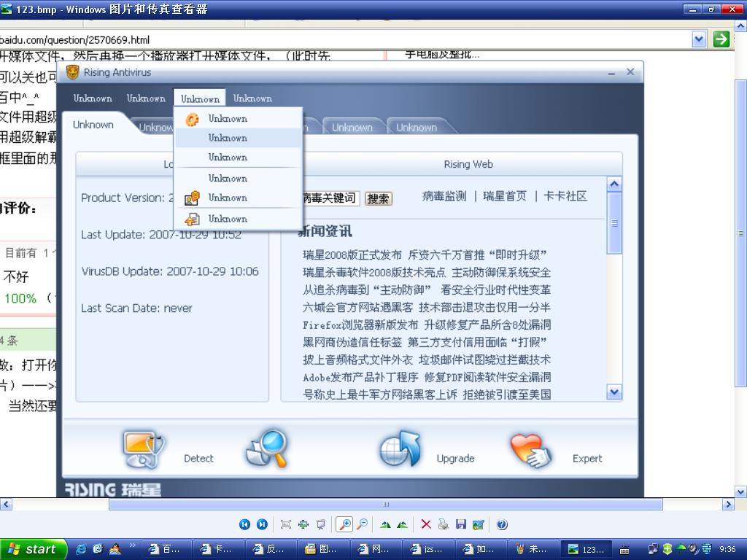Click the news panel scroll-down arrow
The width and height of the screenshot is (747, 560).
pyautogui.click(x=614, y=392)
